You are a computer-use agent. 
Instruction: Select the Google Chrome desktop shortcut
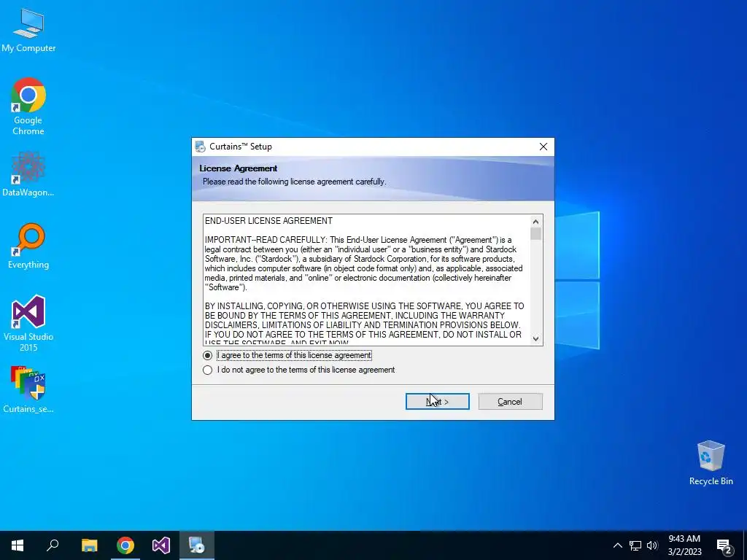[28, 106]
